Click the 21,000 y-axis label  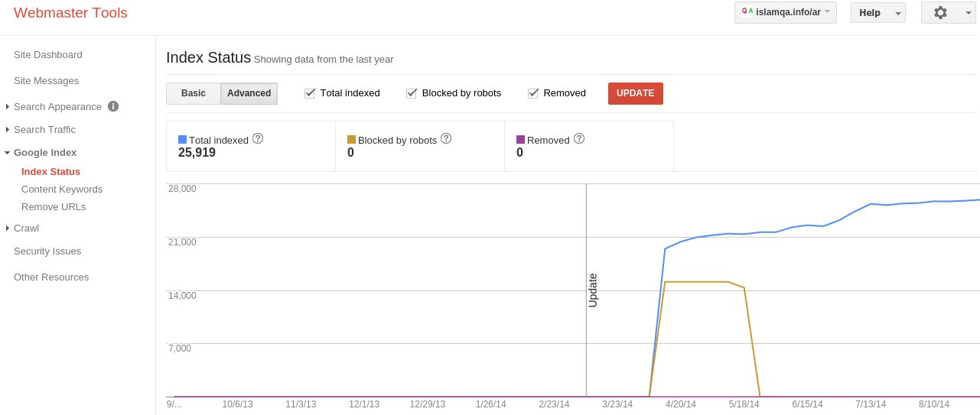coord(182,242)
